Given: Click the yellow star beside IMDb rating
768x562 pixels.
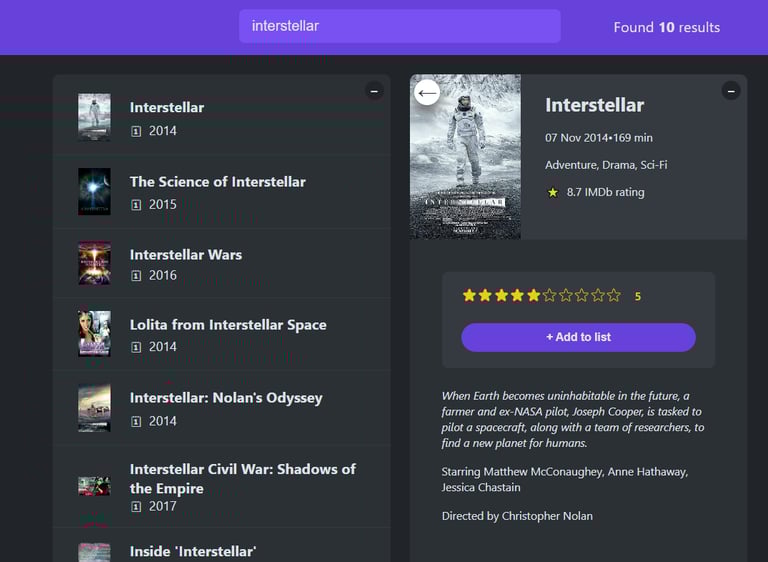Looking at the screenshot, I should click(x=552, y=193).
